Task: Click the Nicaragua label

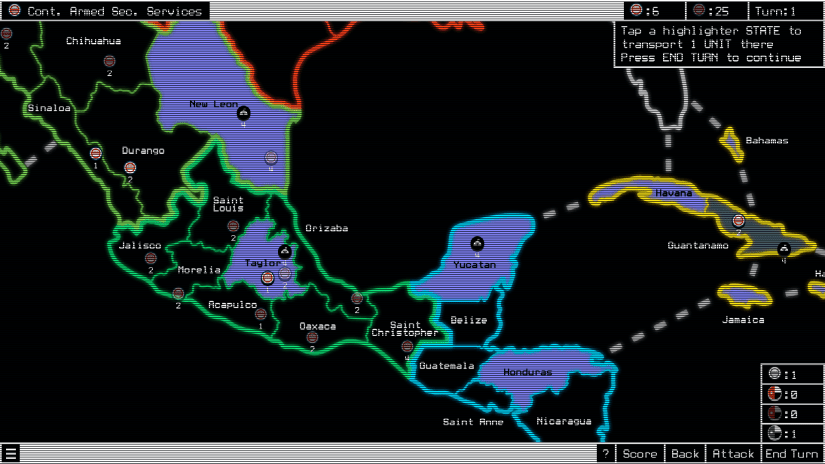Action: (564, 421)
